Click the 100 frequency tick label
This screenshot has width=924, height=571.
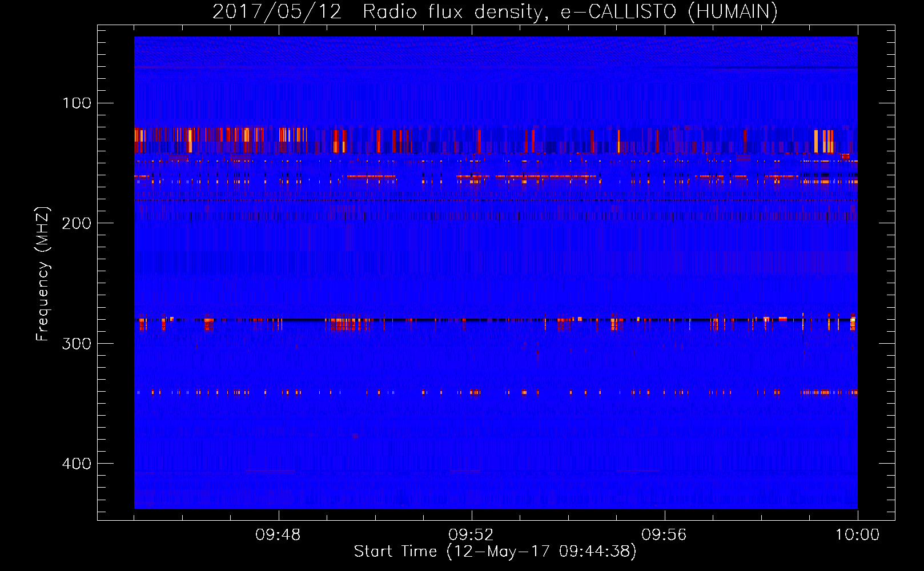point(77,103)
